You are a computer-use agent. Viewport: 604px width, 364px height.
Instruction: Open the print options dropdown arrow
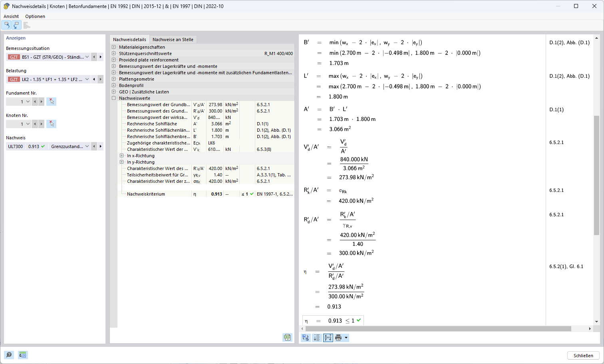coord(346,338)
